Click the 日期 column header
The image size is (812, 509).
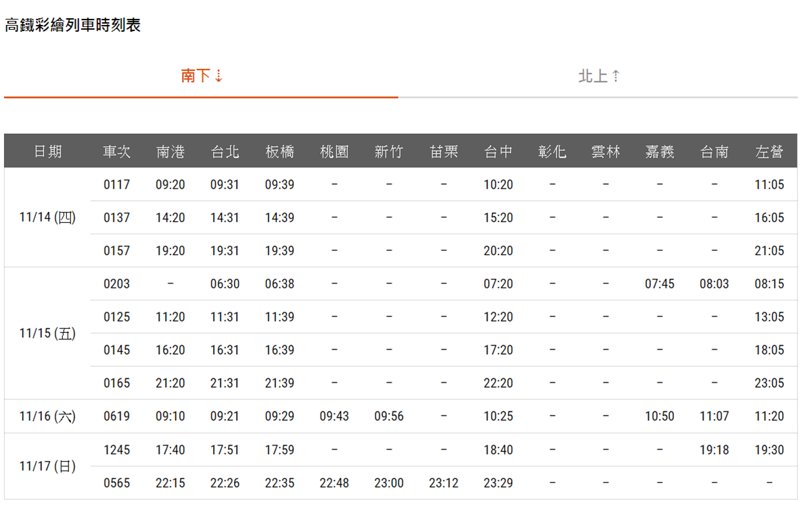[47, 152]
